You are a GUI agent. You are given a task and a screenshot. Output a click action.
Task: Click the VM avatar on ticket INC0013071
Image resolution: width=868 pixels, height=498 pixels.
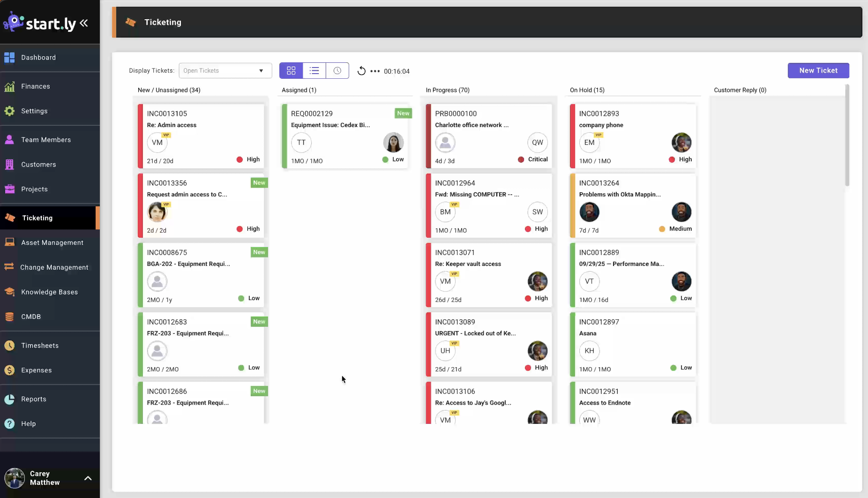445,281
